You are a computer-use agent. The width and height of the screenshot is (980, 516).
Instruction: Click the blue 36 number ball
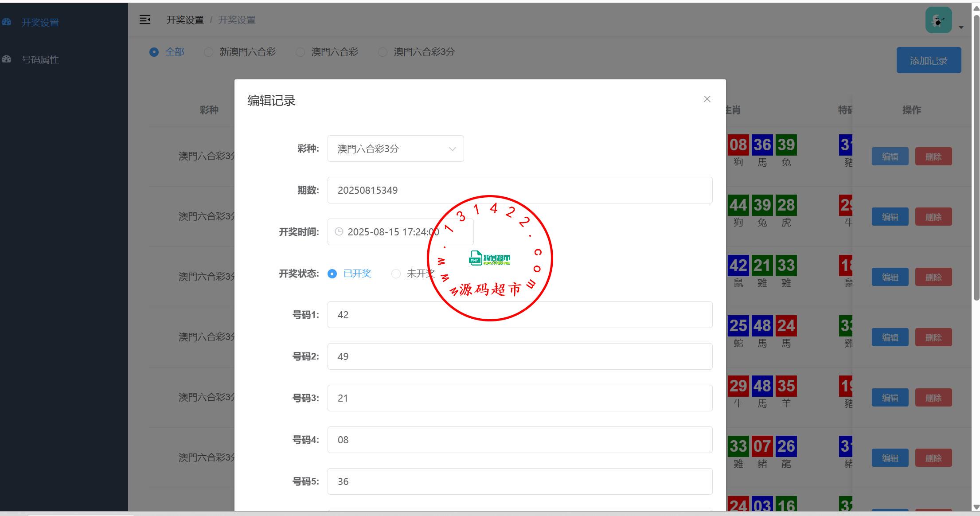(x=762, y=145)
